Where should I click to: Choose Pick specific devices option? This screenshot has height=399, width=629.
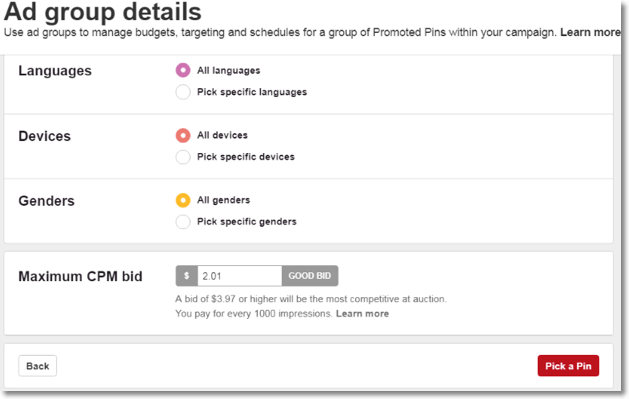tap(183, 157)
